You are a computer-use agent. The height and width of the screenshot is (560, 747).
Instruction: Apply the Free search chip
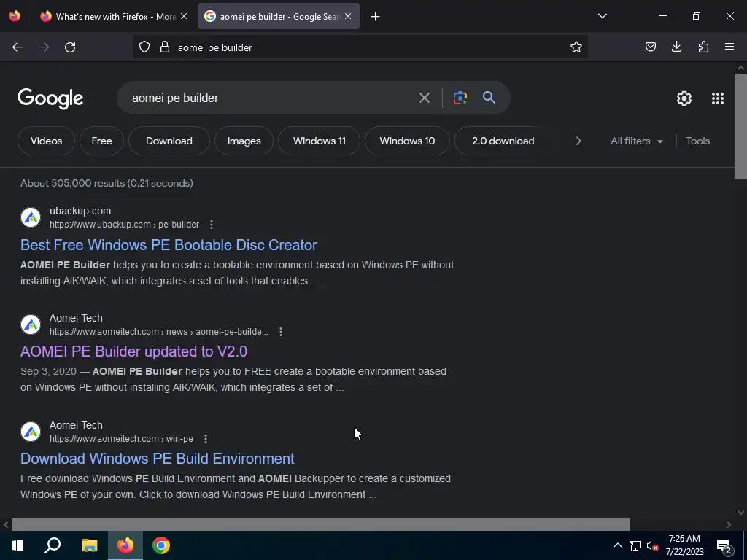pyautogui.click(x=101, y=141)
